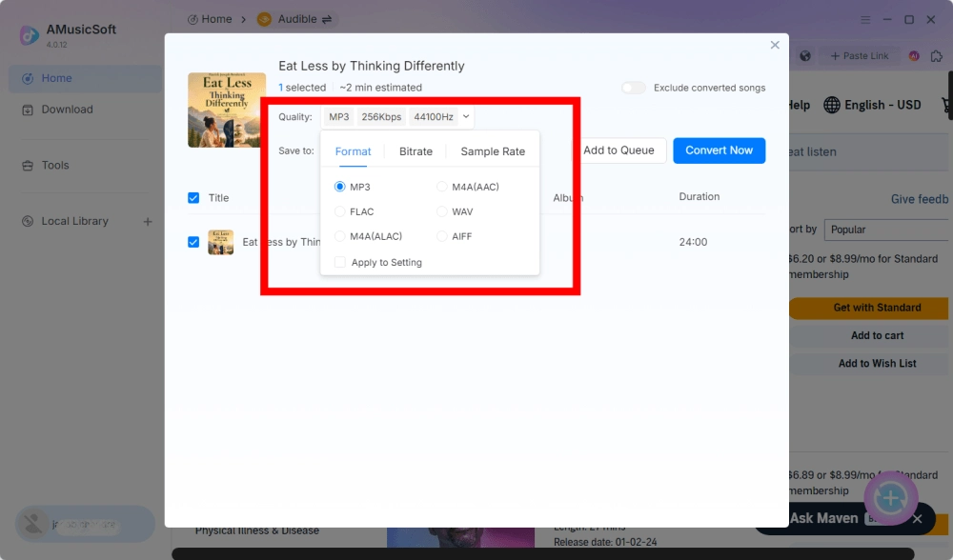This screenshot has width=953, height=560.
Task: Click the Get with Standard button
Action: pos(870,308)
